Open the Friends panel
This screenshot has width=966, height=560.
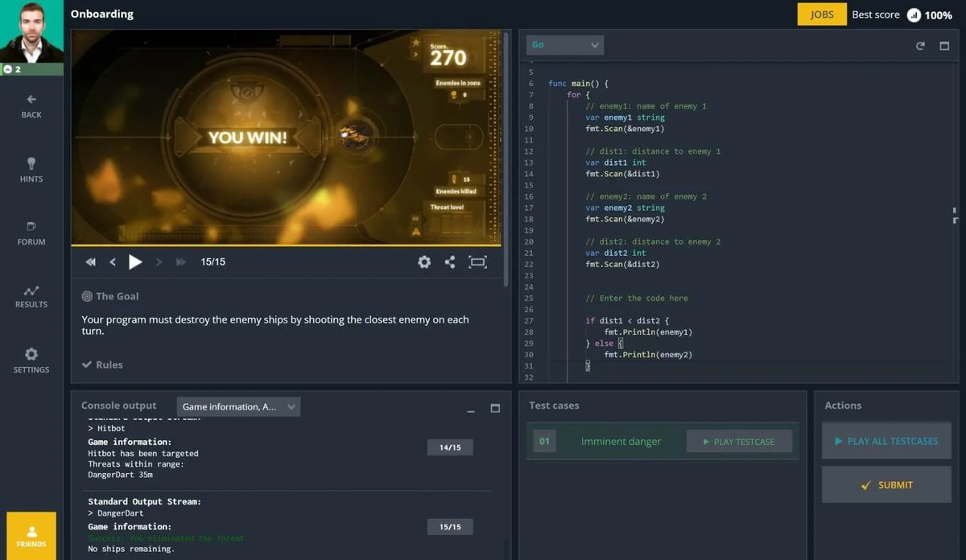[31, 536]
